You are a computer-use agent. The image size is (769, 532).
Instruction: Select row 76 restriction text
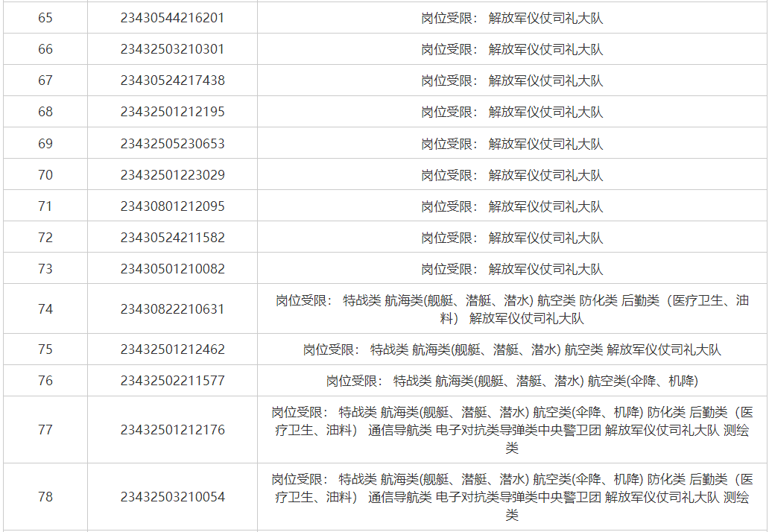[x=512, y=381]
